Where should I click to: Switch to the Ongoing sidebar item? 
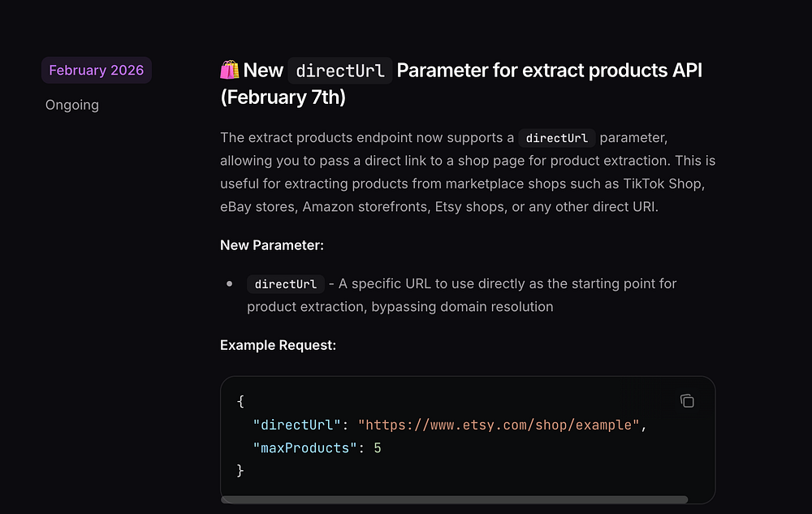72,105
